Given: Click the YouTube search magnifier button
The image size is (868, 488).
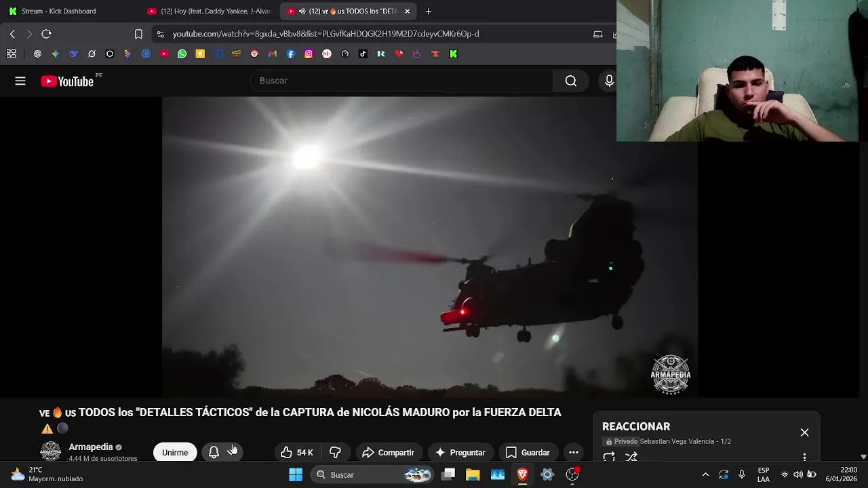Looking at the screenshot, I should (x=571, y=81).
